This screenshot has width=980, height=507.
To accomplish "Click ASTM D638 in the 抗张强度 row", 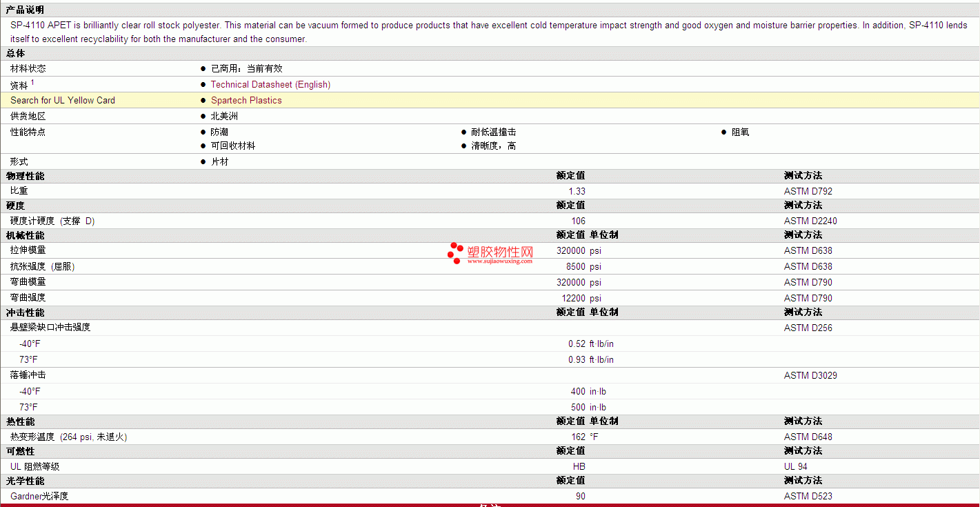I will [808, 266].
